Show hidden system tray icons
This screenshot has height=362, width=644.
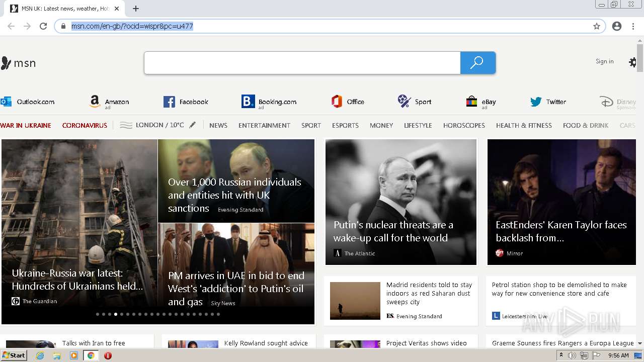tap(561, 355)
